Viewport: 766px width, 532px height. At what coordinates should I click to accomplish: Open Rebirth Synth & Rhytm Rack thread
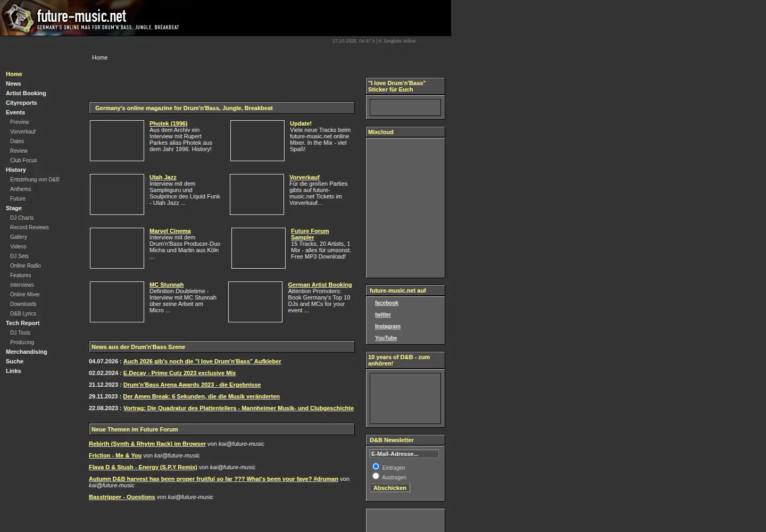[x=147, y=444]
